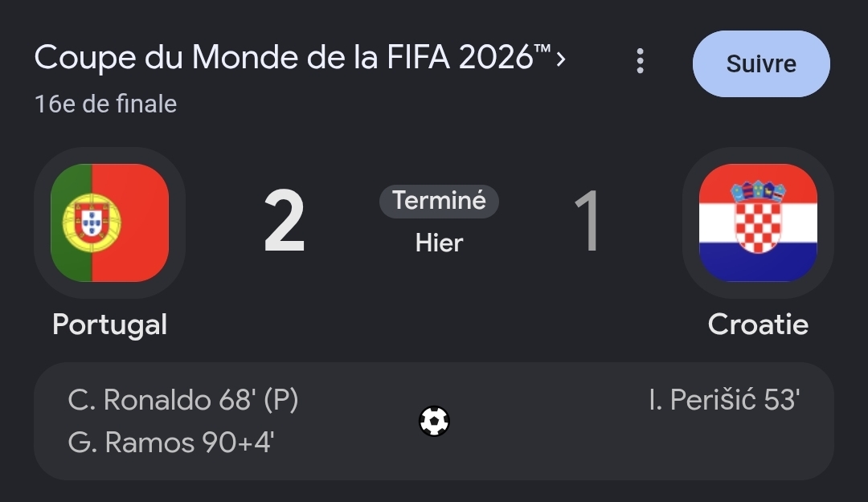Click the Croatia flag icon
Image resolution: width=868 pixels, height=502 pixels.
pos(758,222)
